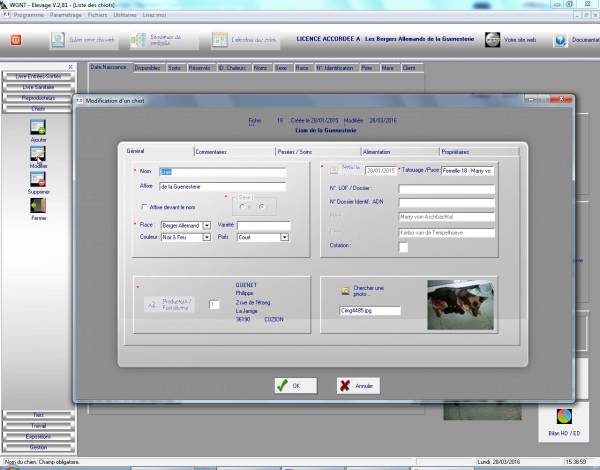Click the N° LOF / Dossier input field

(x=446, y=187)
